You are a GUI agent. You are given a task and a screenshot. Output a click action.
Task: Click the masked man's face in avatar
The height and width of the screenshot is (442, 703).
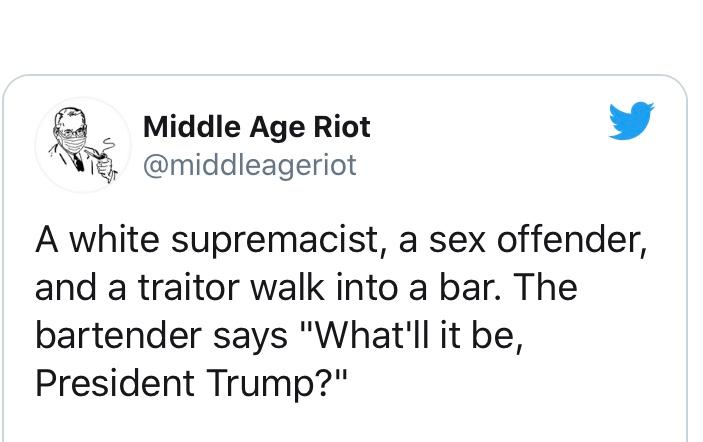coord(72,132)
